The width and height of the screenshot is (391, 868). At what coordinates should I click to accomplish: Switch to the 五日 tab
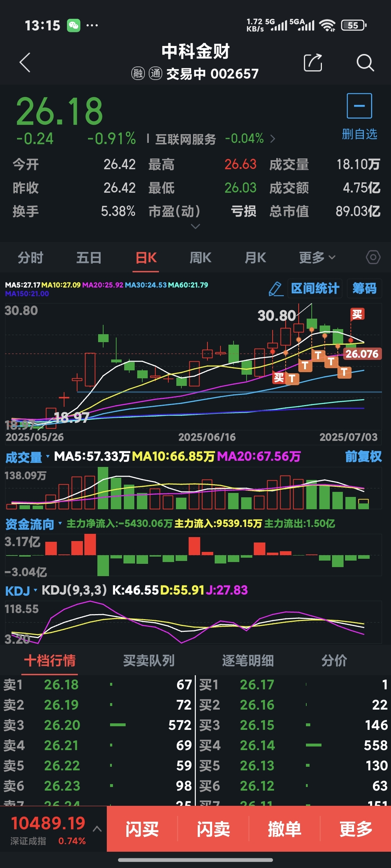coord(89,258)
